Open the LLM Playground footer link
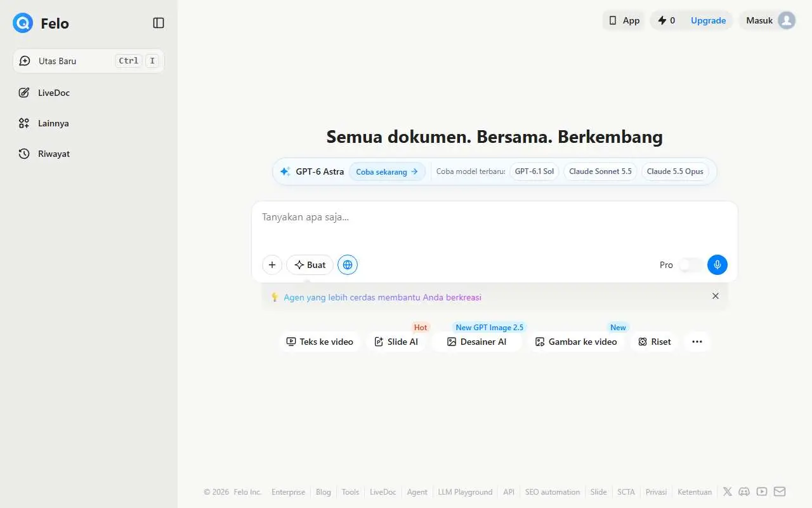Screen dimensions: 812x508 pos(465,492)
